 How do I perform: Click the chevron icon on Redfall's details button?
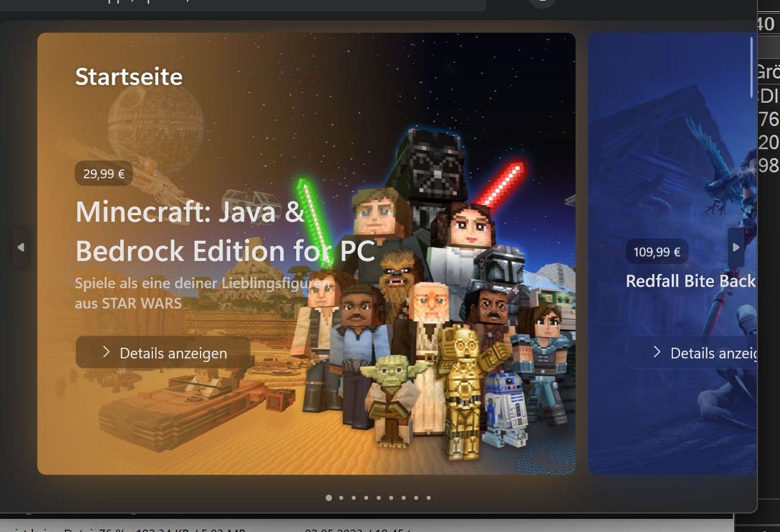pyautogui.click(x=657, y=352)
